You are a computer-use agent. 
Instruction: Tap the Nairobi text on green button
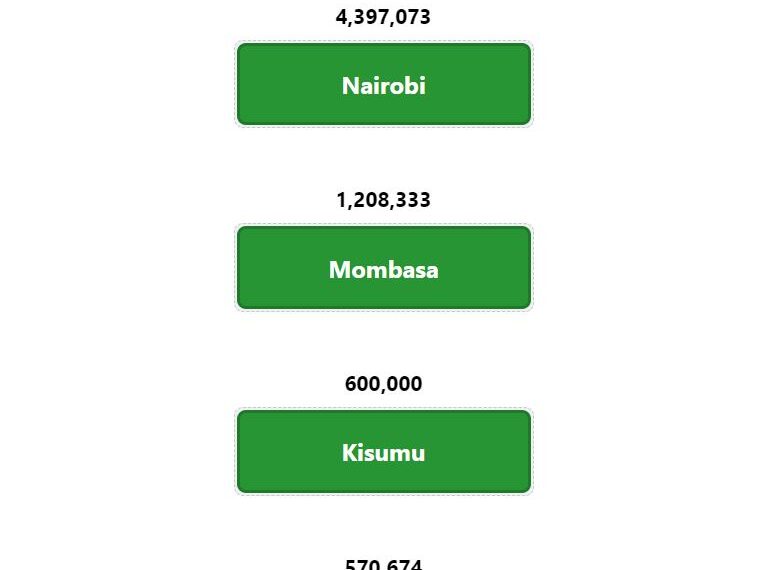click(384, 86)
